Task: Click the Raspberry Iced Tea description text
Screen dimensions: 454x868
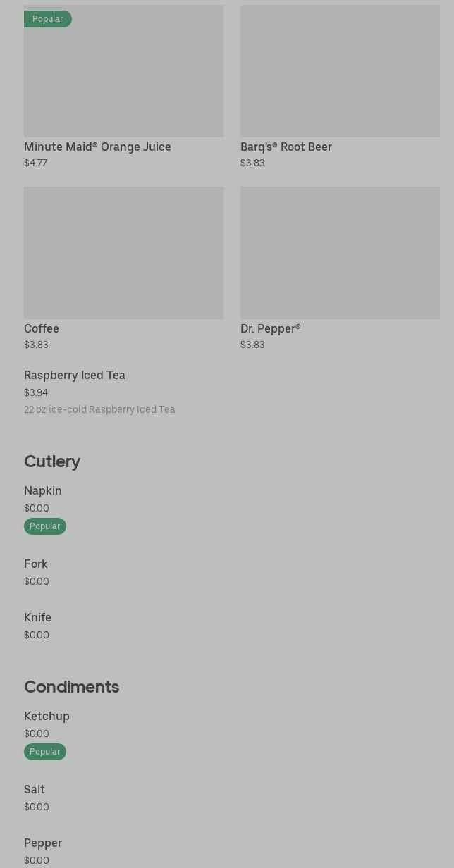Action: [99, 409]
